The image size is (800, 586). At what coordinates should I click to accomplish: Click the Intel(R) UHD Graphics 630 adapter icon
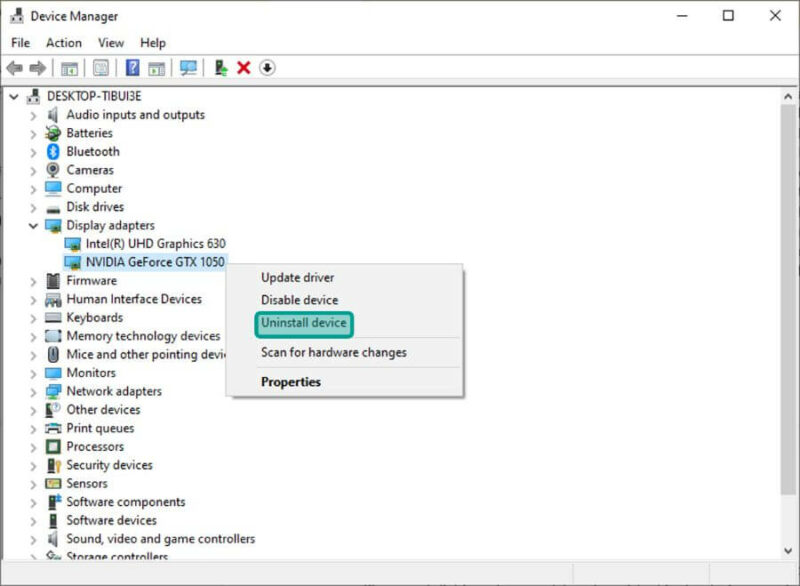[x=72, y=244]
